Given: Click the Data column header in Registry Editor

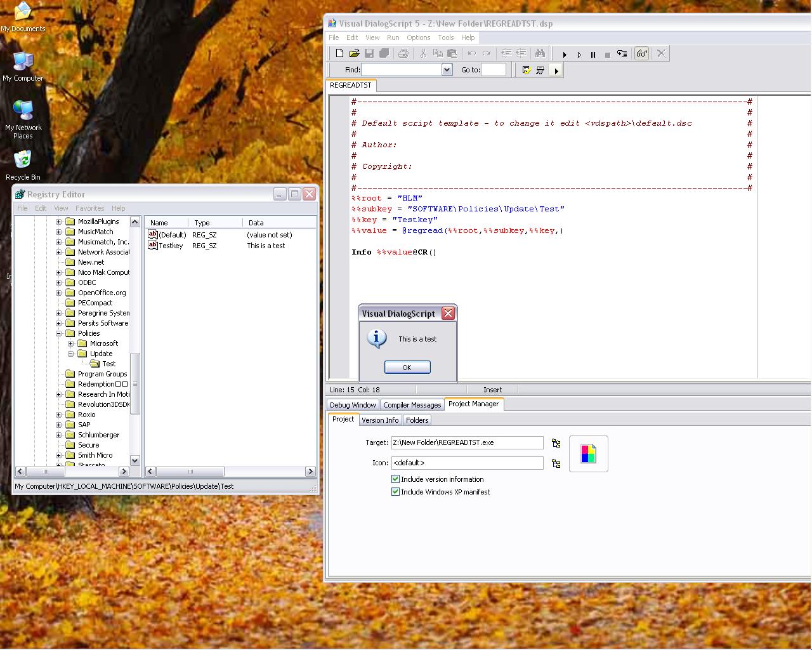Looking at the screenshot, I should (x=279, y=223).
